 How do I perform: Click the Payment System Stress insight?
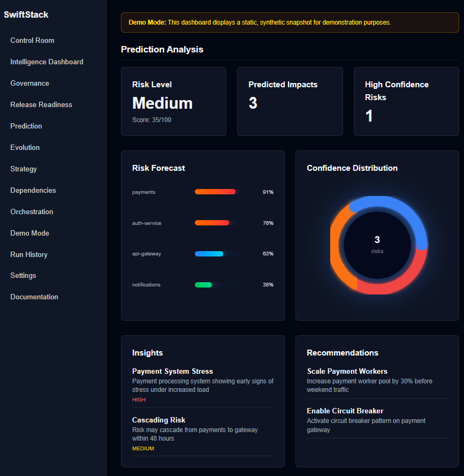[x=202, y=383]
